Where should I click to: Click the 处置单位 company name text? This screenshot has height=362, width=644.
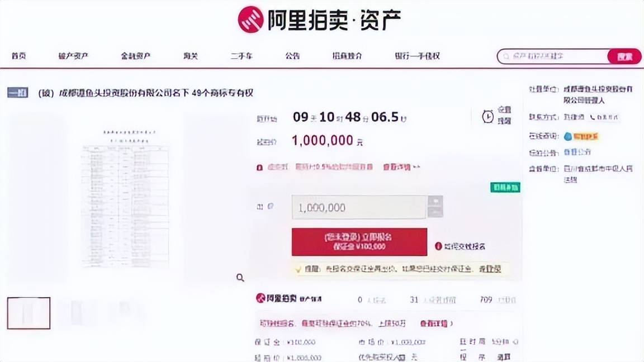click(598, 94)
